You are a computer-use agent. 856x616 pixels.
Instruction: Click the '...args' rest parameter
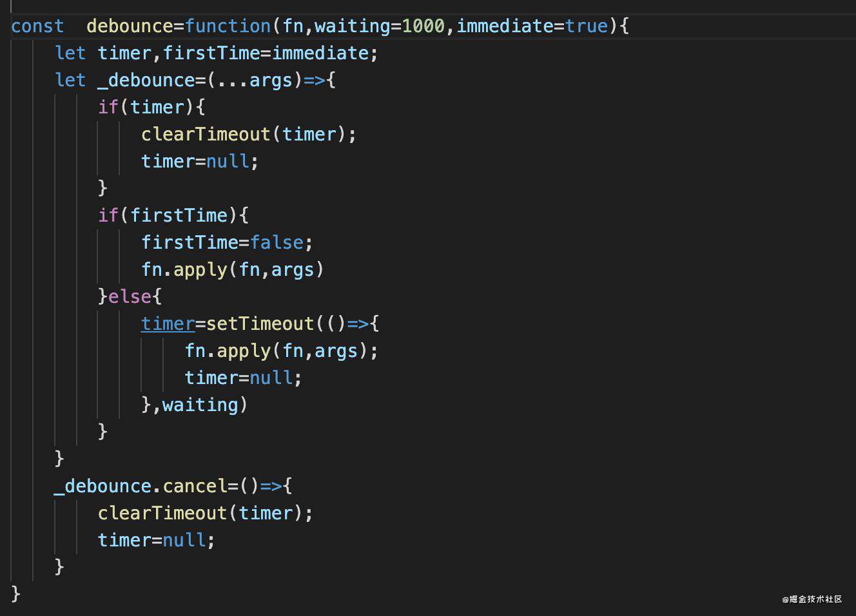pyautogui.click(x=255, y=81)
